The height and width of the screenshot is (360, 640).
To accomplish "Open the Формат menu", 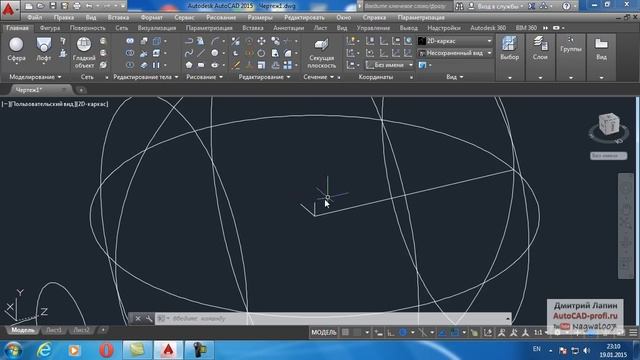I will point(151,18).
